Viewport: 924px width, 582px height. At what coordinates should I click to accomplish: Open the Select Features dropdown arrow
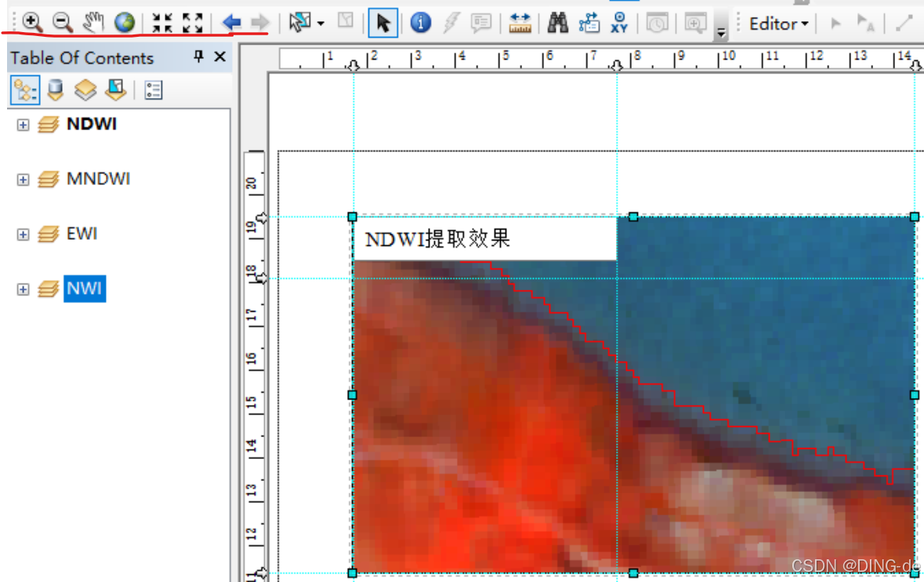click(x=321, y=24)
